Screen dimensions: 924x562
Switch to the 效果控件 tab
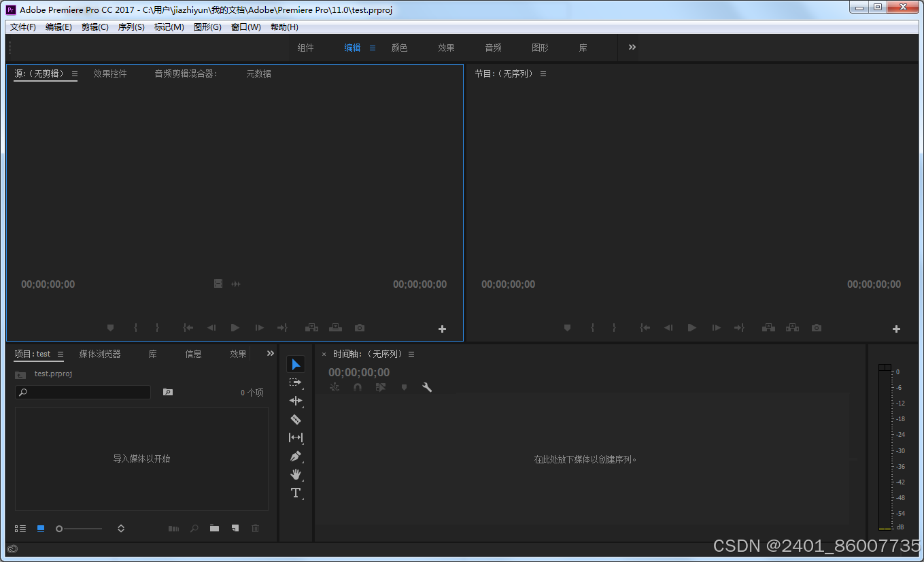[110, 74]
